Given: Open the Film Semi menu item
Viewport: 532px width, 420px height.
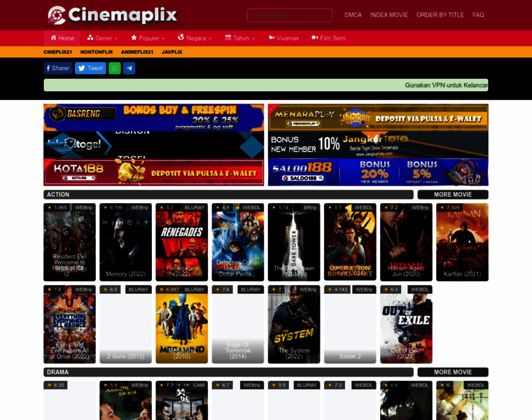Looking at the screenshot, I should [329, 38].
